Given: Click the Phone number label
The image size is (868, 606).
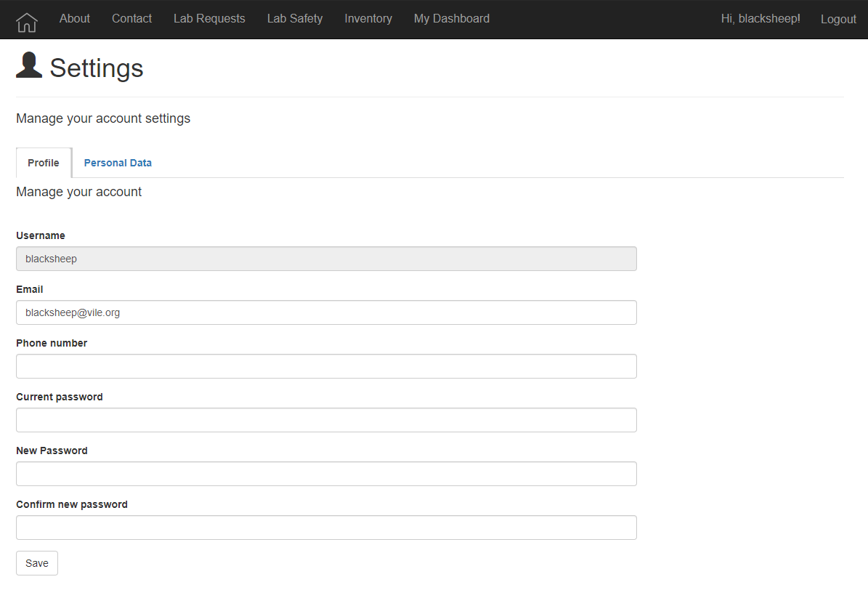Looking at the screenshot, I should click(x=52, y=343).
